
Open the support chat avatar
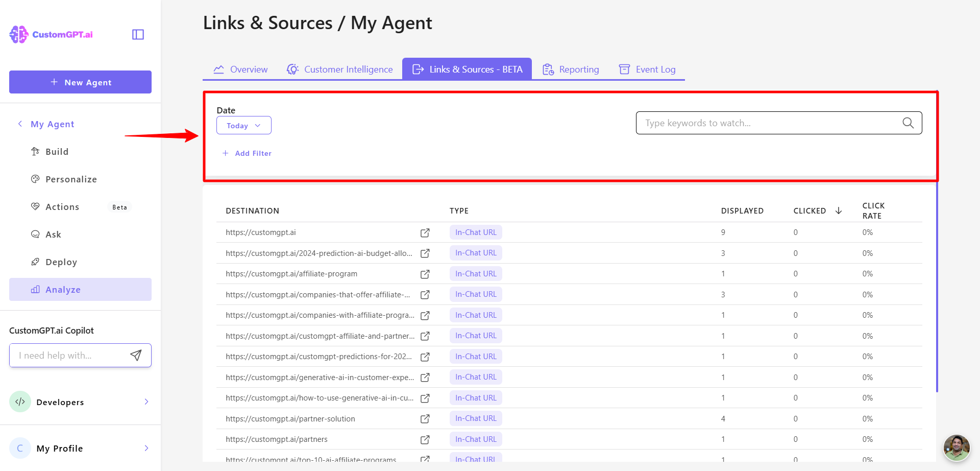point(956,448)
